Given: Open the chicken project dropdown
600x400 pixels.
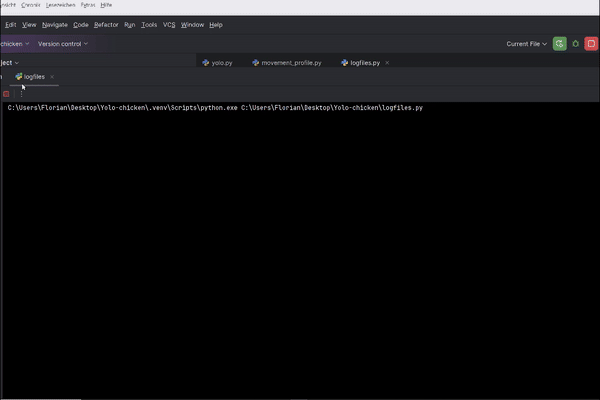Looking at the screenshot, I should [15, 44].
